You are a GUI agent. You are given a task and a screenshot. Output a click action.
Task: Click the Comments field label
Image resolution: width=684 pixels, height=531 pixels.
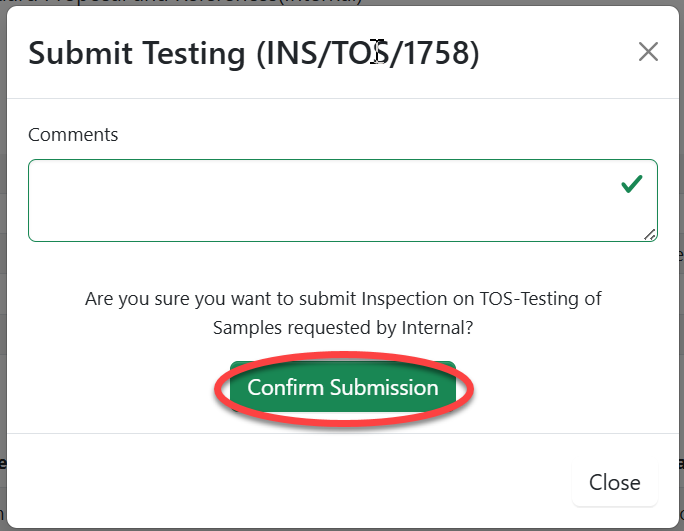pyautogui.click(x=73, y=135)
